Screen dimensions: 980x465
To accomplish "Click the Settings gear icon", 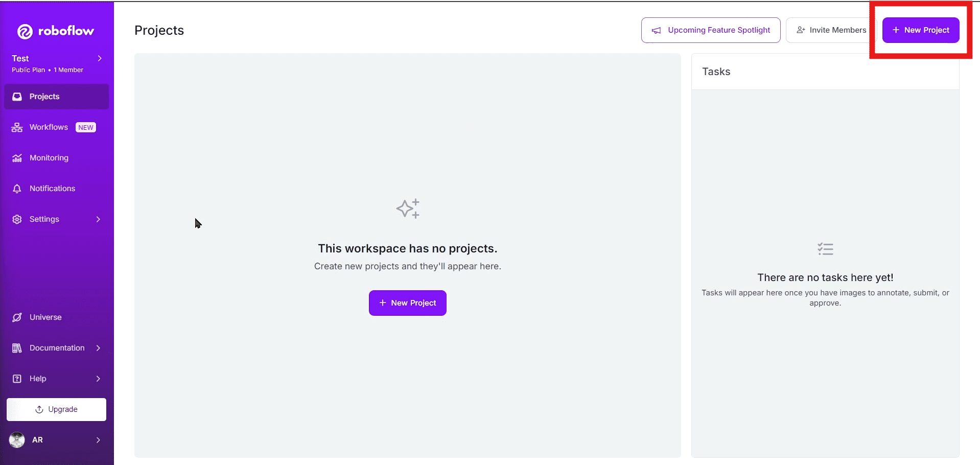I will tap(17, 219).
